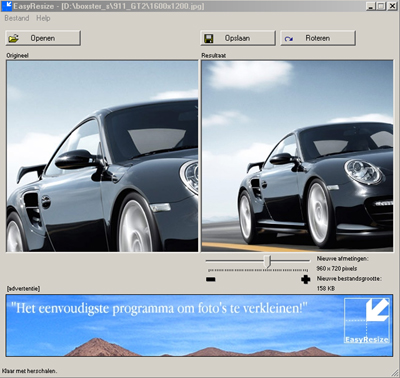Open the Bestand menu
The height and width of the screenshot is (378, 400).
[x=17, y=18]
